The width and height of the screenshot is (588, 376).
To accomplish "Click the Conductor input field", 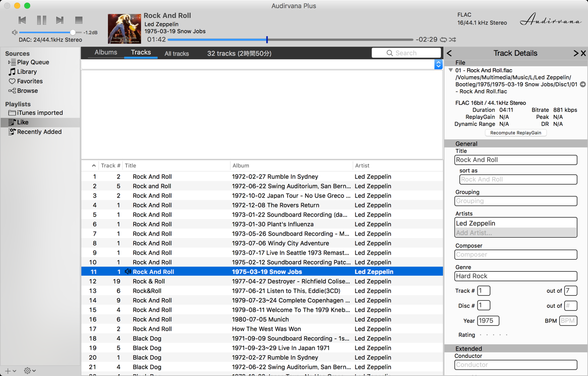I will click(516, 365).
